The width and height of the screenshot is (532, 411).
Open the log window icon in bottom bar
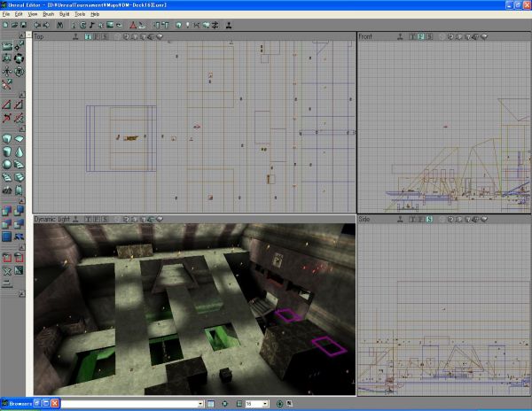click(x=211, y=404)
